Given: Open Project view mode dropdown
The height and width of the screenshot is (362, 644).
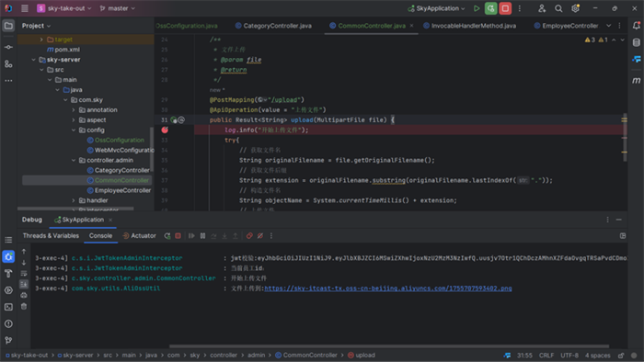Looking at the screenshot, I should click(36, 26).
